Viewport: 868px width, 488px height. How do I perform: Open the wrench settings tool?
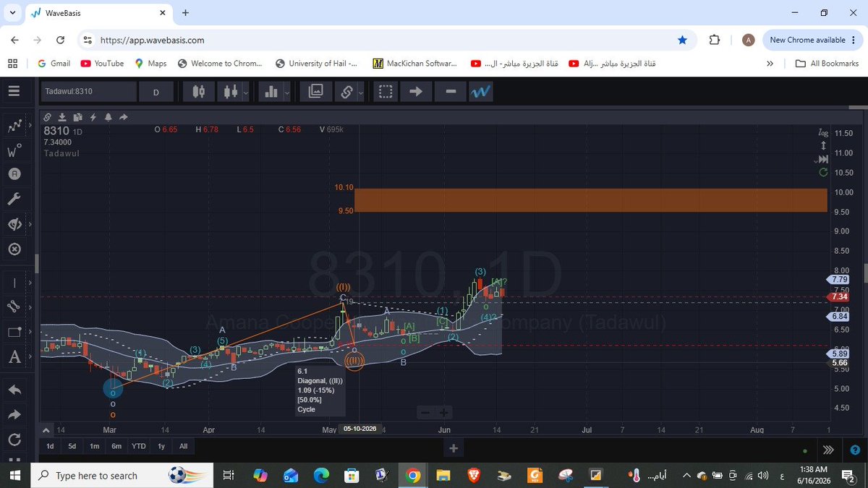point(14,199)
